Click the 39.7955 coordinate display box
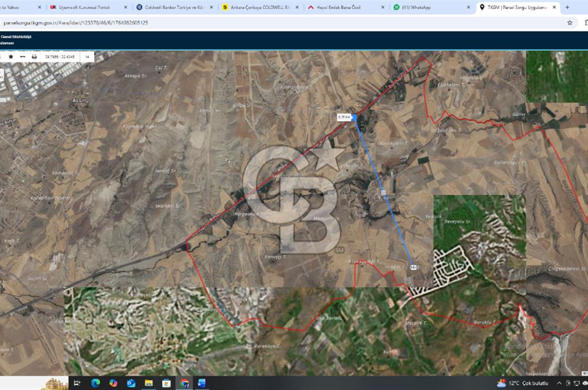Screen dimensions: 588x390 pos(60,57)
